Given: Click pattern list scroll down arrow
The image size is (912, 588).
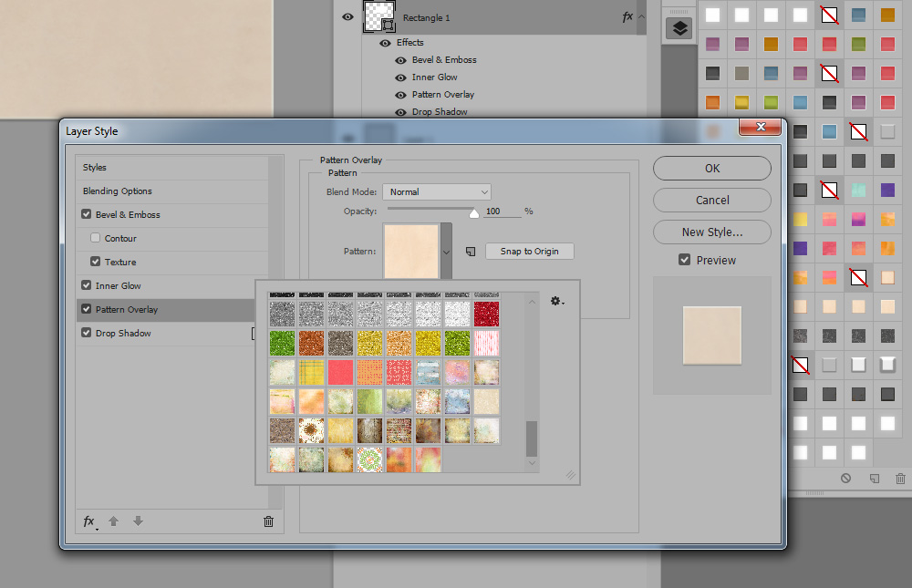Looking at the screenshot, I should tap(532, 463).
